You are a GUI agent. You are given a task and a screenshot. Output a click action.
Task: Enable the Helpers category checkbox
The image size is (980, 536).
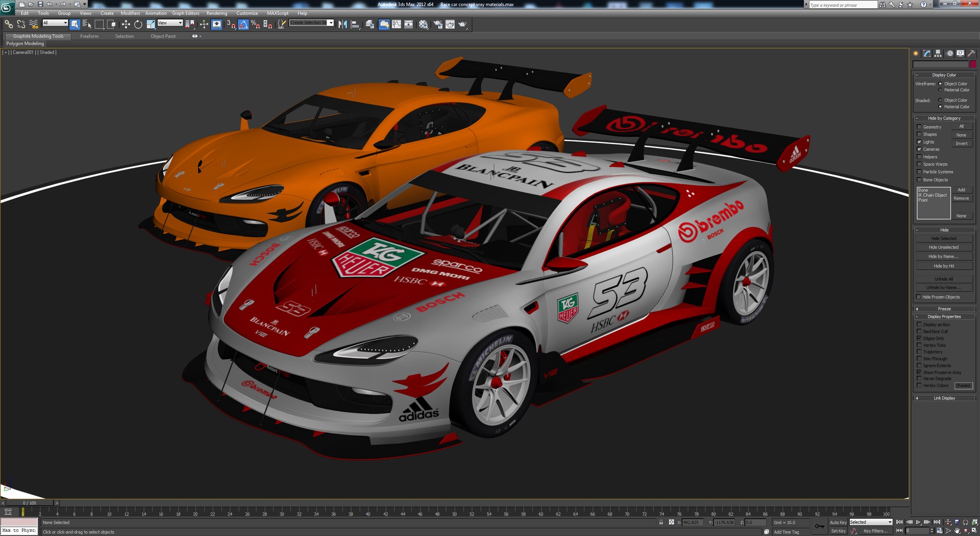(x=919, y=157)
